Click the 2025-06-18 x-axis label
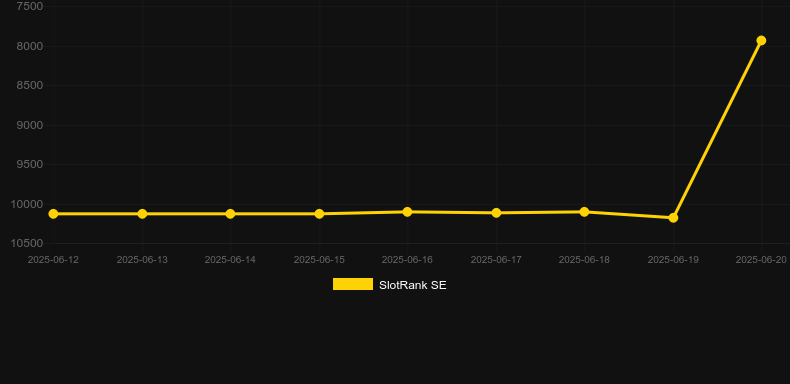 point(584,260)
